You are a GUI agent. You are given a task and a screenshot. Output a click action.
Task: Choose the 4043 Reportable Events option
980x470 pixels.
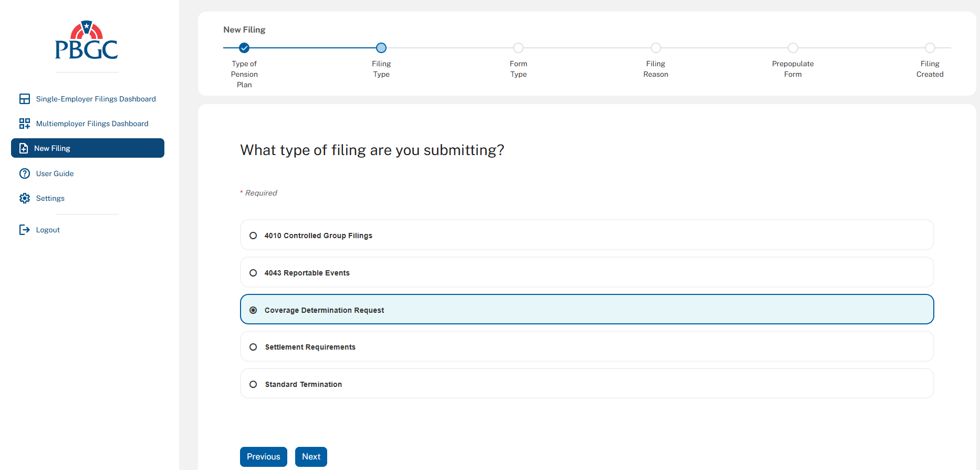point(253,273)
